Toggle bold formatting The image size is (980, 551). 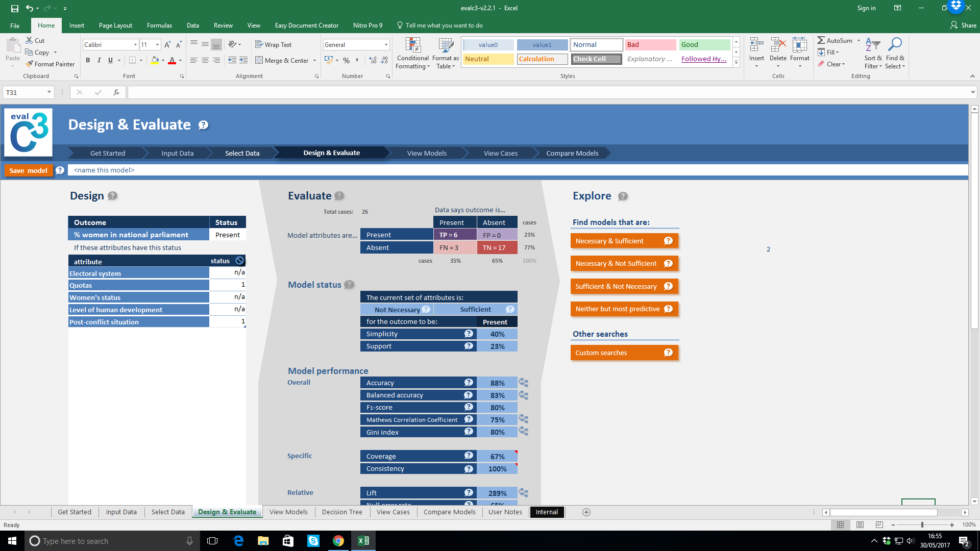[x=88, y=60]
